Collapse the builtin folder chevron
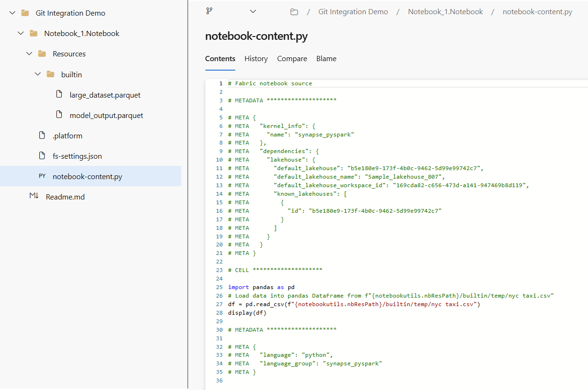Image resolution: width=588 pixels, height=390 pixels. click(x=38, y=74)
